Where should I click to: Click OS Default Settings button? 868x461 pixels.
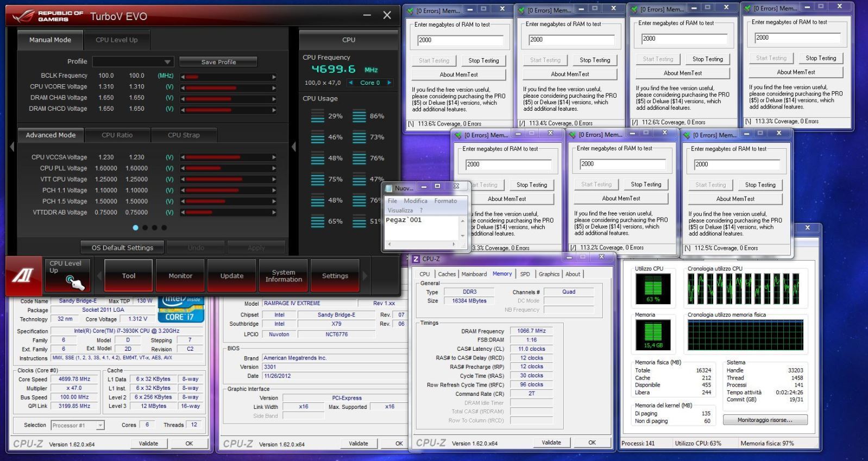[x=122, y=248]
